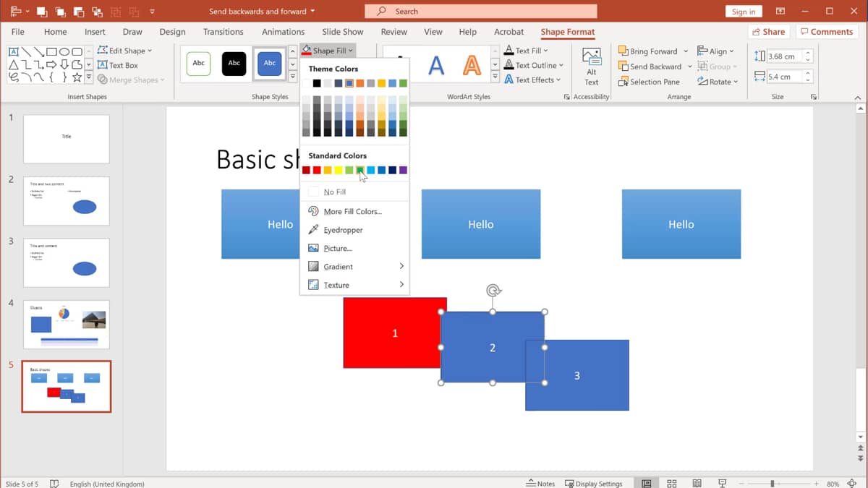Open the Comments pane button

[x=826, y=32]
